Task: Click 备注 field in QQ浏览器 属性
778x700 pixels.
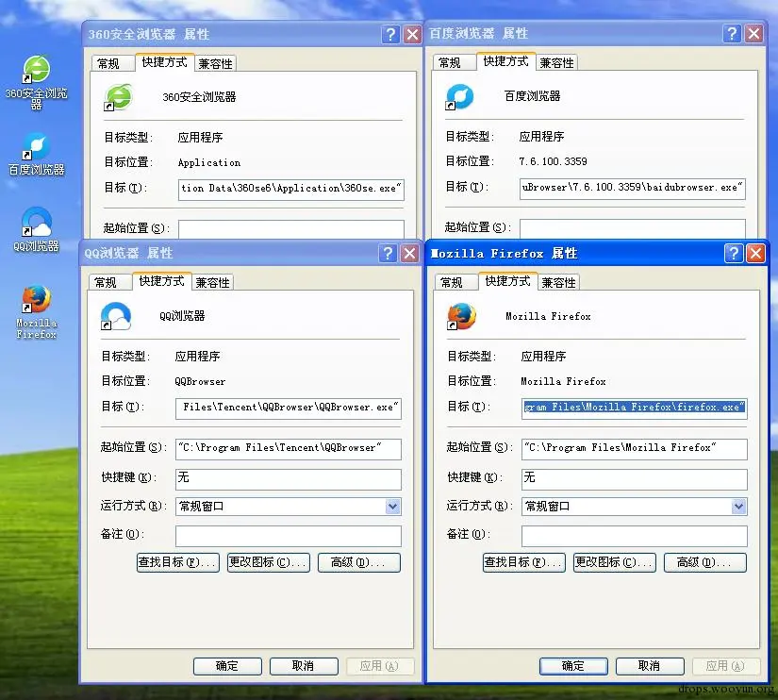Action: tap(289, 536)
